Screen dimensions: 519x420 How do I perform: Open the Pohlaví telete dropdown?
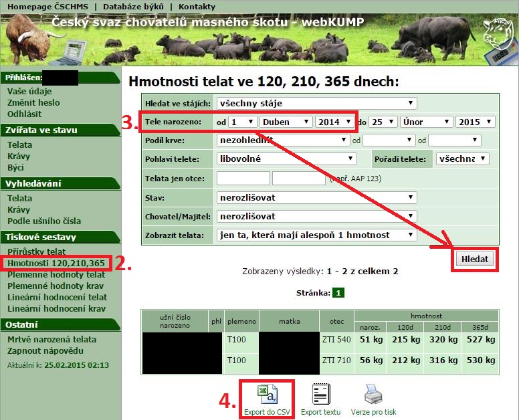287,159
